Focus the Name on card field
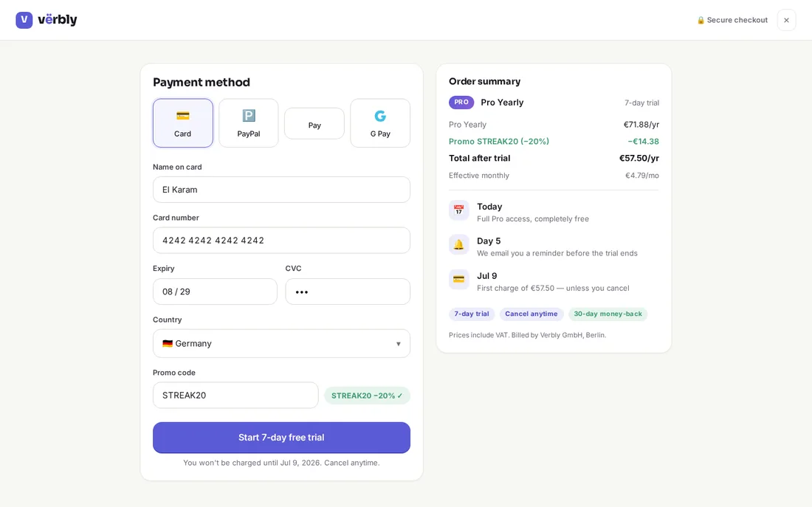This screenshot has width=812, height=507. (x=281, y=190)
